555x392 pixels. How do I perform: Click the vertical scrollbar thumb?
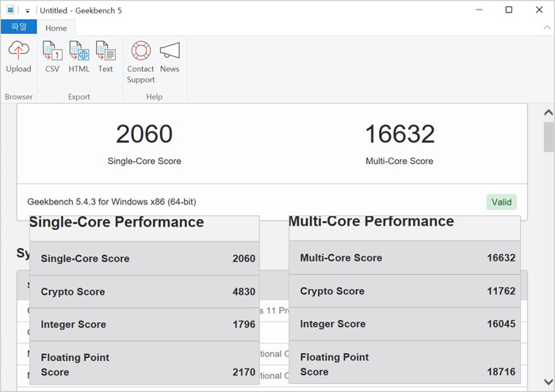tap(549, 137)
